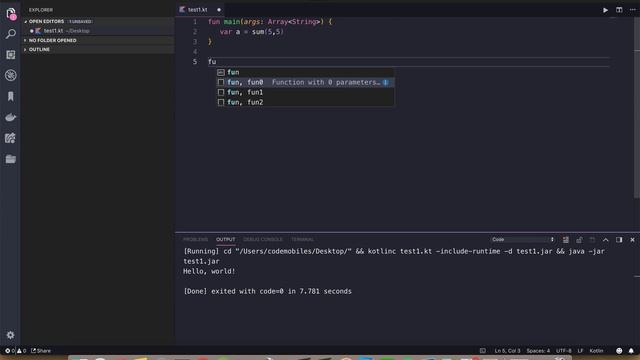Expand the No Folder Opened section
Image resolution: width=640 pixels, height=360 pixels.
coord(98,40)
